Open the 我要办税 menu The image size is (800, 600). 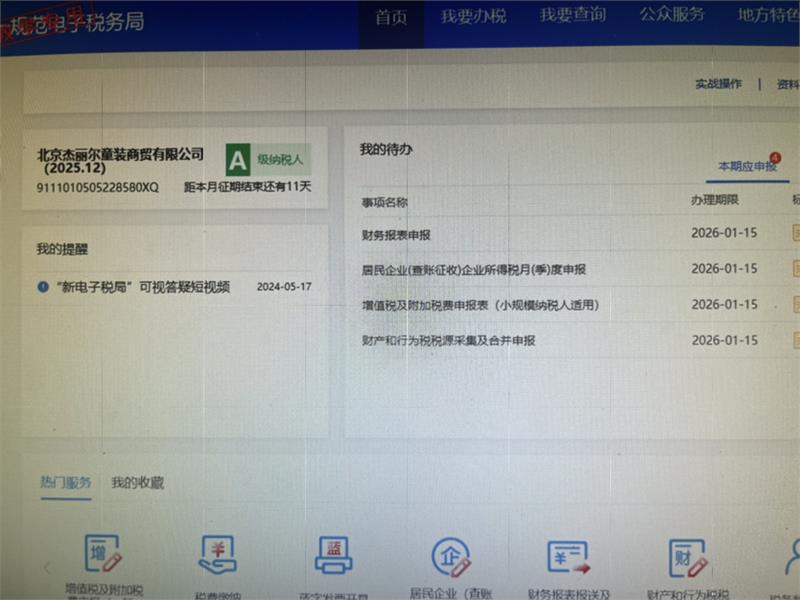pyautogui.click(x=473, y=17)
